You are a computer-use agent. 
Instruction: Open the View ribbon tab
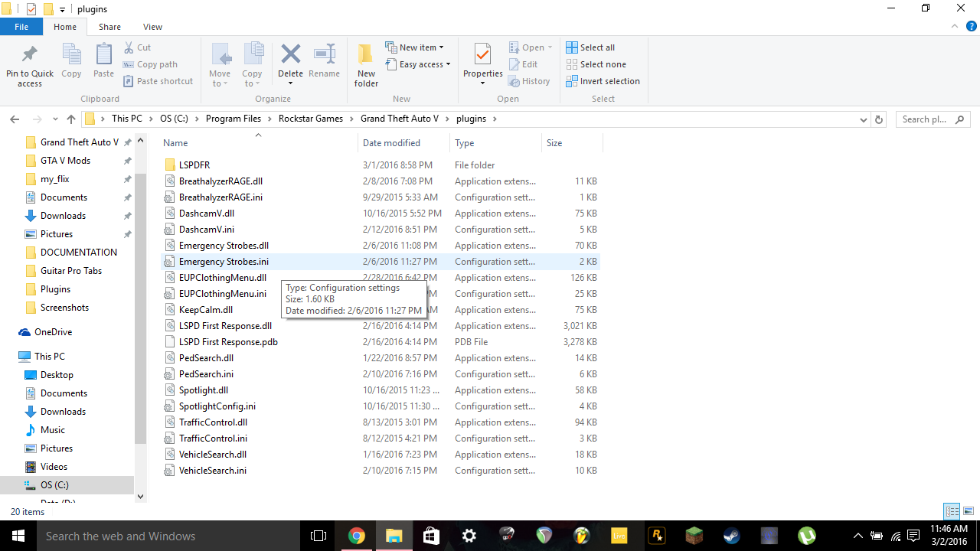coord(152,27)
